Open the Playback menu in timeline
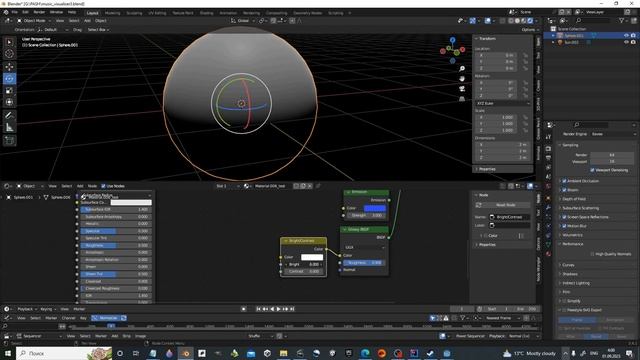This screenshot has width=640, height=360. (27, 309)
